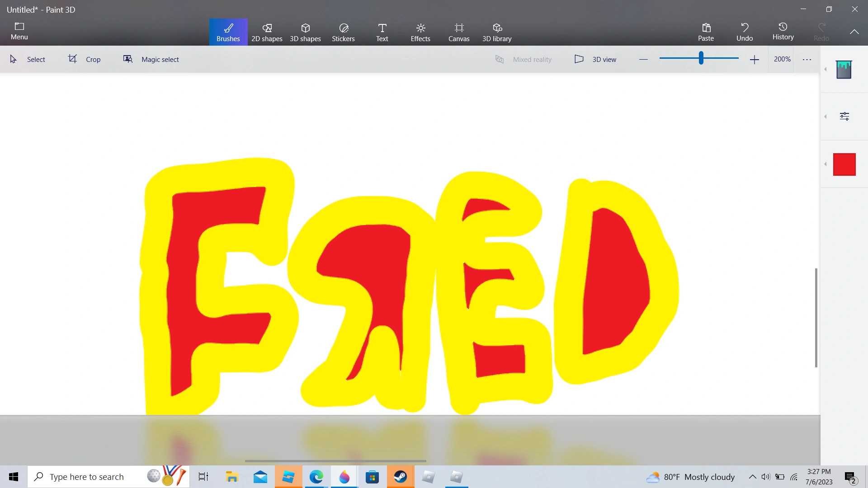
Task: Open the 3D library
Action: pos(496,32)
